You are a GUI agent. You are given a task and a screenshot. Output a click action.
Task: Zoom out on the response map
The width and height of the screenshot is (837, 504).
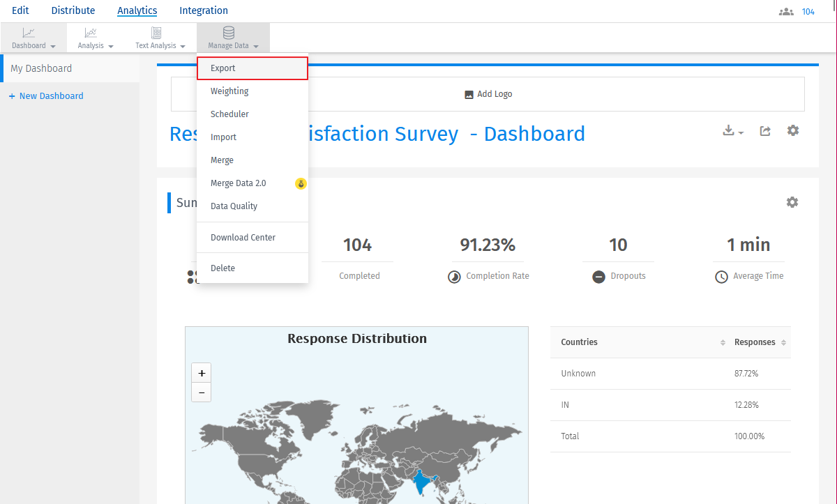[202, 392]
